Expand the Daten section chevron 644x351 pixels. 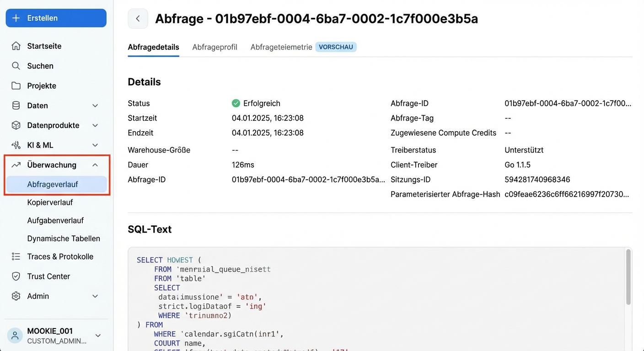tap(95, 105)
